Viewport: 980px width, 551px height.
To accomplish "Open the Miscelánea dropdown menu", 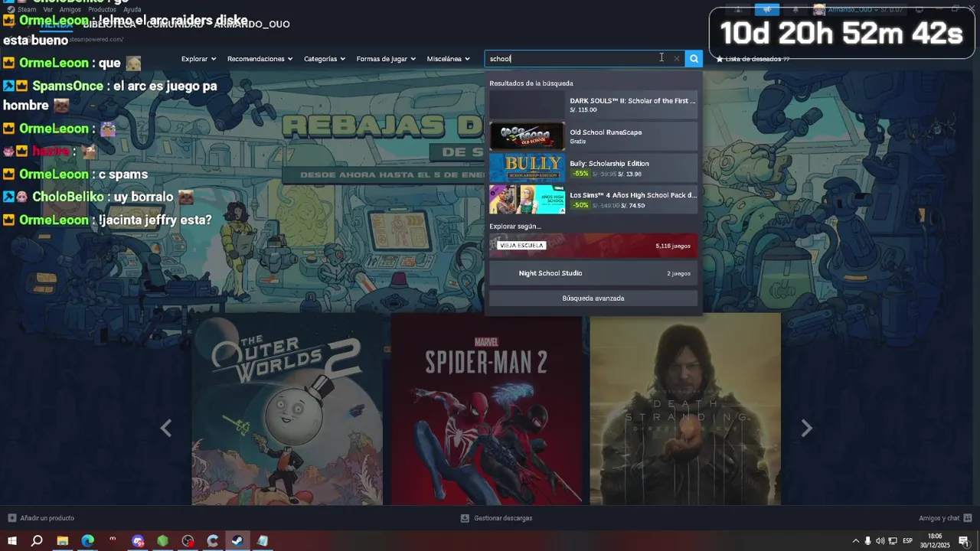I will 449,59.
